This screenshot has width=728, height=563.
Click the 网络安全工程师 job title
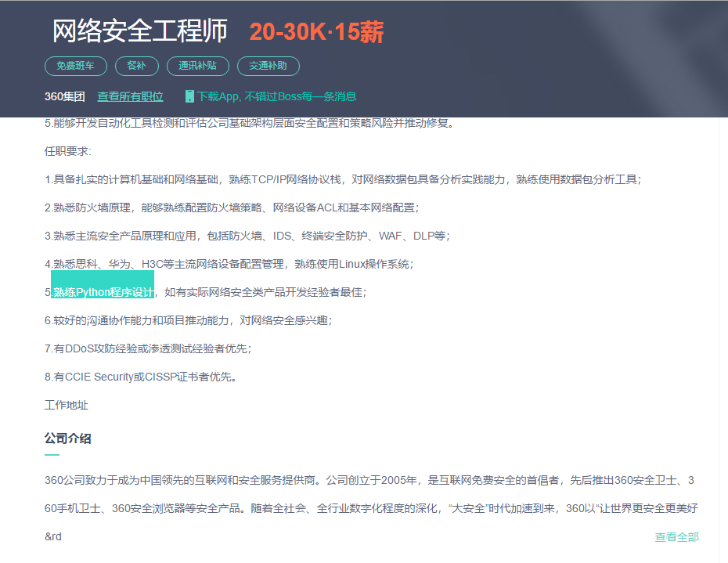[139, 31]
